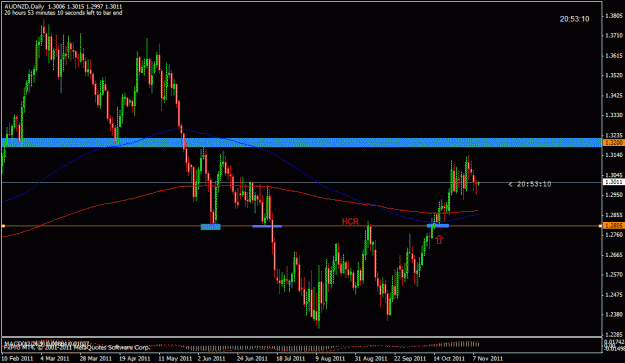Click the 1.3140 price axis label
This screenshot has height=363, width=625.
(x=613, y=155)
